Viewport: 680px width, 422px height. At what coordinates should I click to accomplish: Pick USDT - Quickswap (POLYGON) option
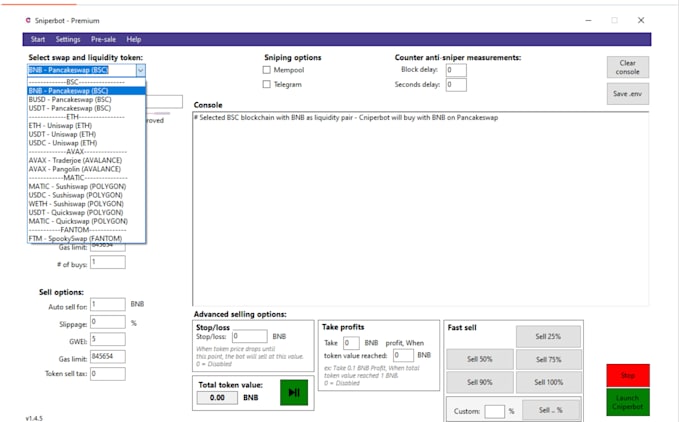pos(86,212)
